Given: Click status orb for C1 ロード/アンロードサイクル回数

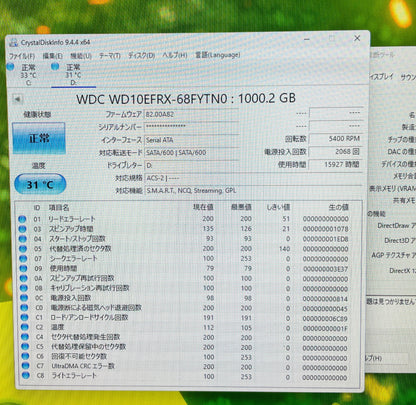Looking at the screenshot, I should 24,317.
